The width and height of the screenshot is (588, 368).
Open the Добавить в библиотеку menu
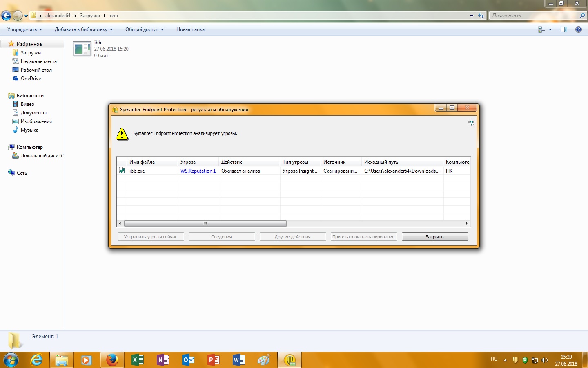(84, 29)
